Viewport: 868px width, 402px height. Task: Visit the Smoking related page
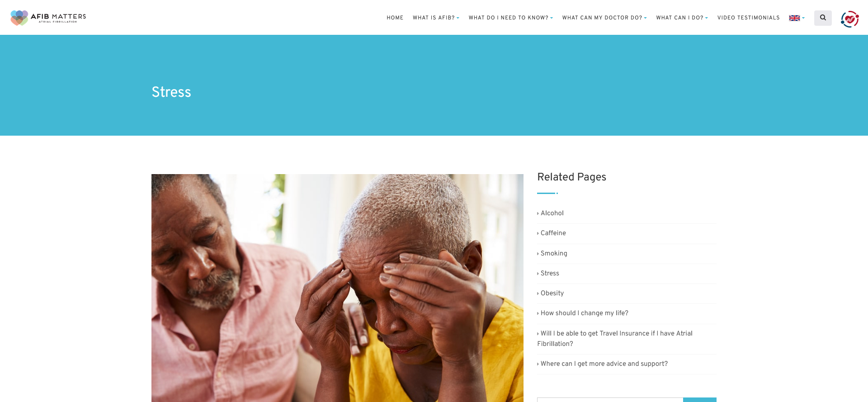pos(554,253)
